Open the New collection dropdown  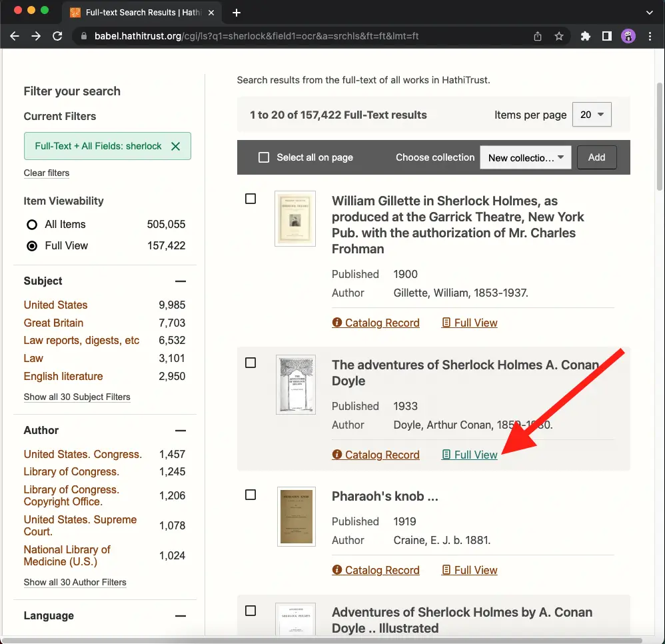tap(526, 157)
